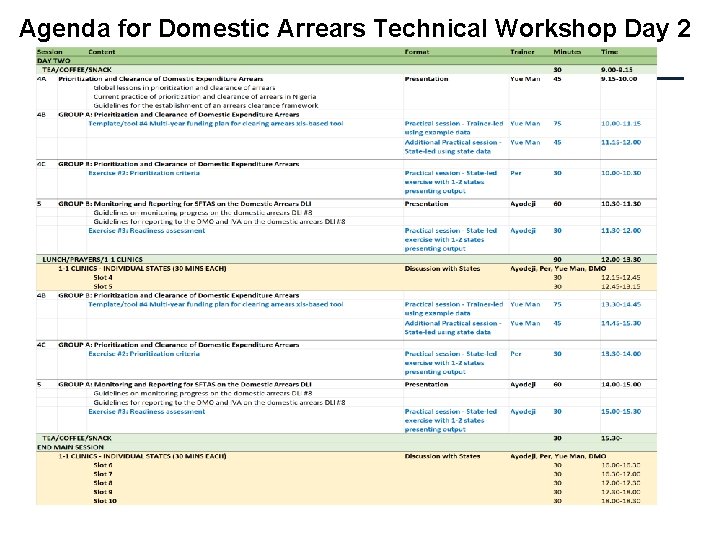
Task: Click the 'Slot 6' clinic entry
Action: pyautogui.click(x=103, y=465)
